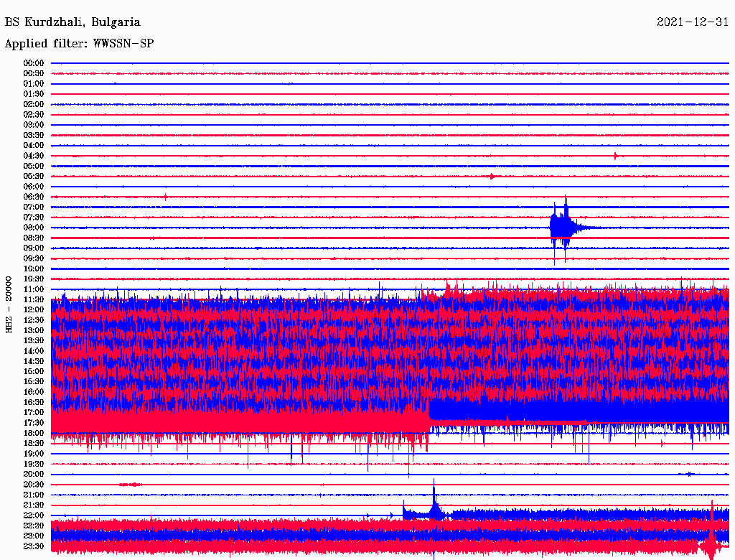Screen dimensions: 735x560
Task: Click the 09:30 time label
Action: (34, 258)
